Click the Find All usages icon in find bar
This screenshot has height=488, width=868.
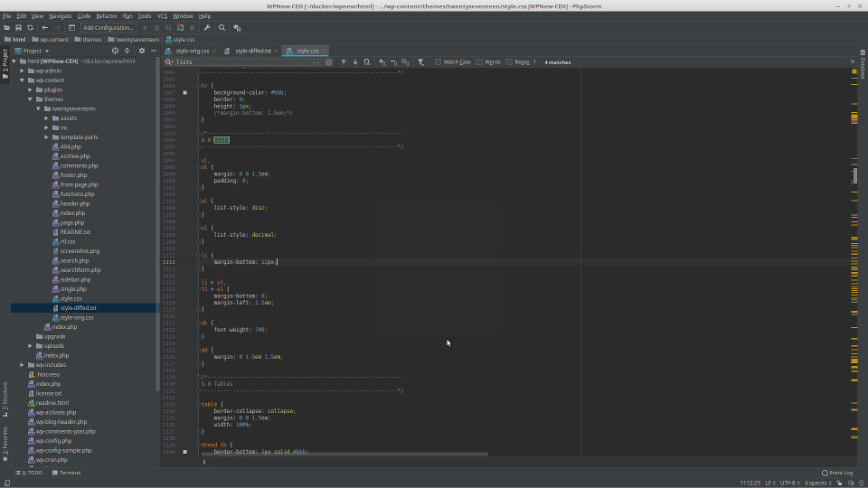point(367,62)
